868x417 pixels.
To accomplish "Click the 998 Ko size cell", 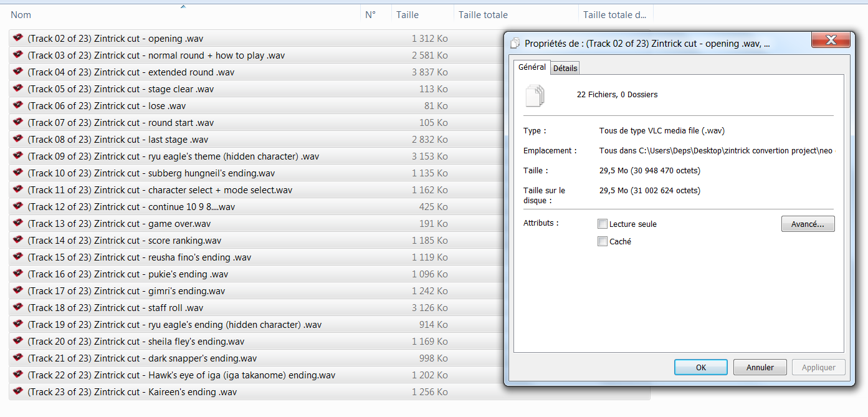I will [434, 358].
